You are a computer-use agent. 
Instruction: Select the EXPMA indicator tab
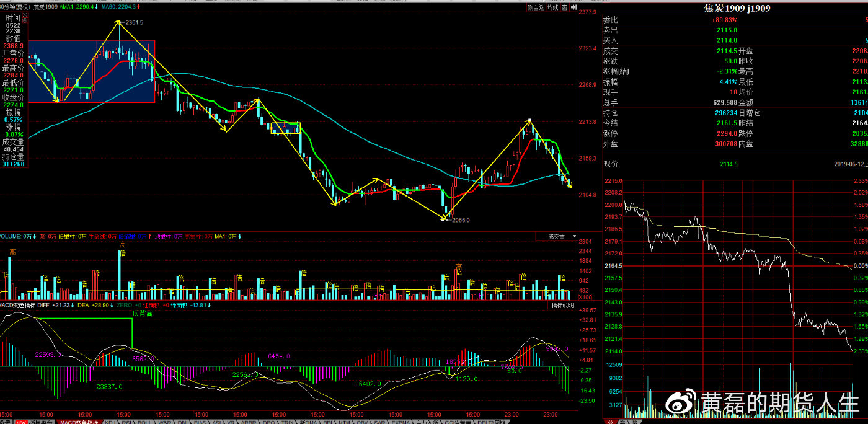coord(401,422)
